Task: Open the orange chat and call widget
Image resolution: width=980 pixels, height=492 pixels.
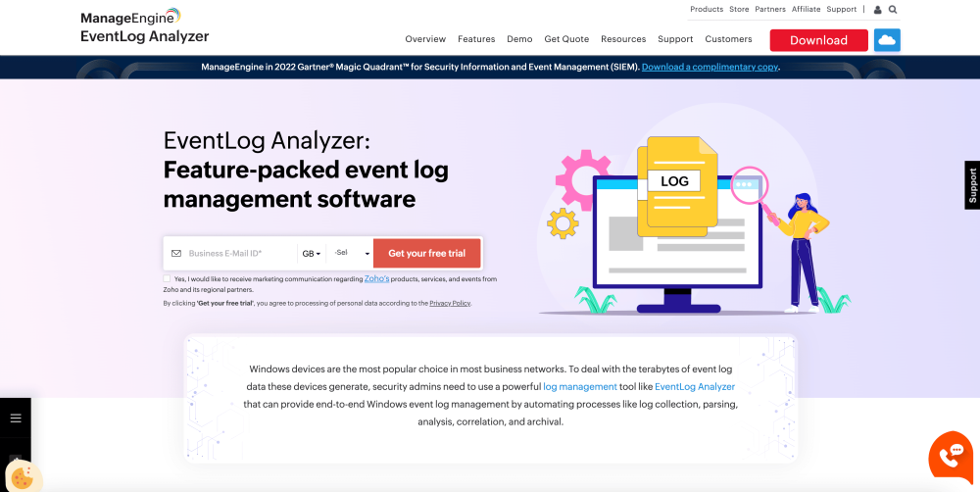Action: click(x=951, y=459)
